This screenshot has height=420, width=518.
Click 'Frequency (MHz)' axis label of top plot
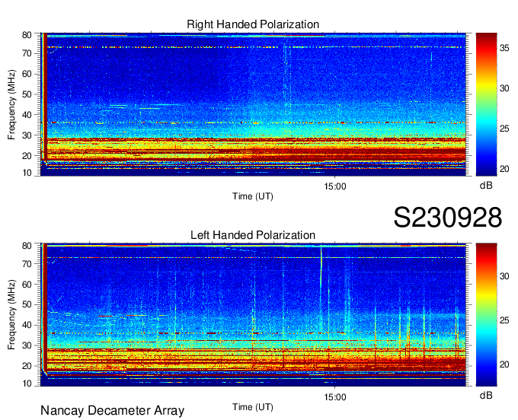pyautogui.click(x=11, y=104)
